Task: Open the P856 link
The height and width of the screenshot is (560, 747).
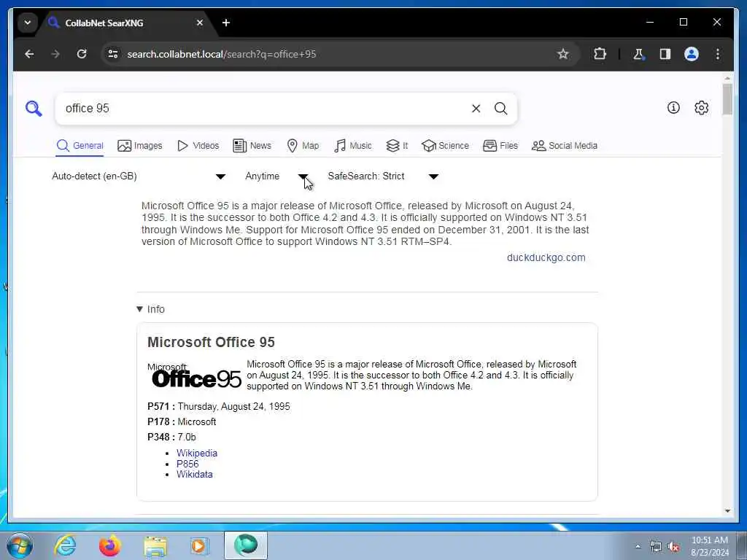Action: click(187, 464)
